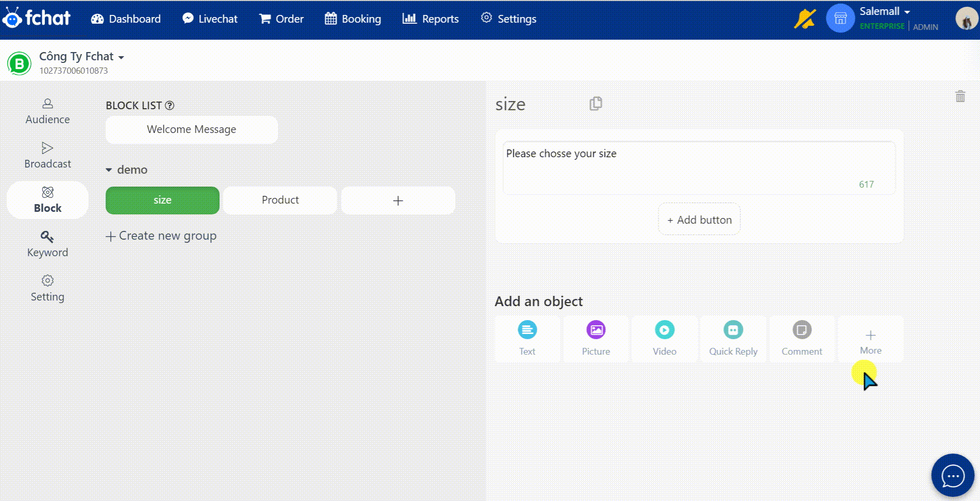Click the page ID 102737006010873
The width and height of the screenshot is (980, 501).
point(74,71)
